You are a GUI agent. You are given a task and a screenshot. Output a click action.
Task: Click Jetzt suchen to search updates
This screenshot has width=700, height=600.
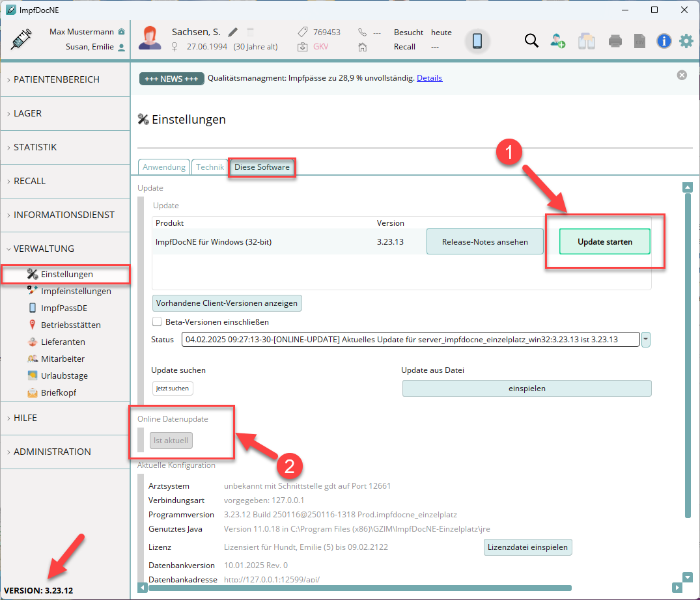pyautogui.click(x=173, y=389)
